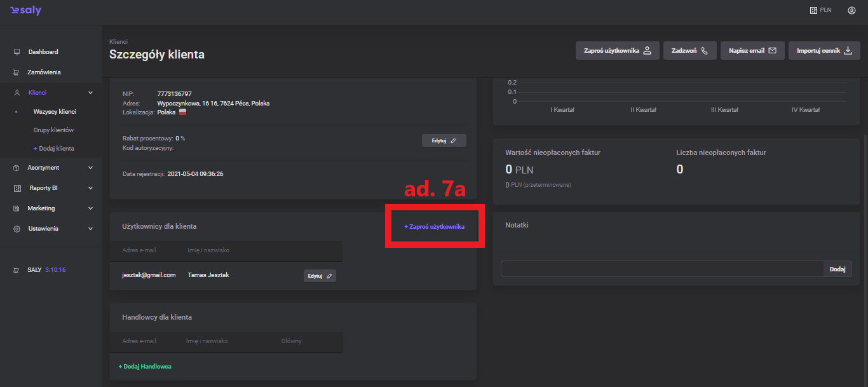
Task: Edit user Tamas Jesztak
Action: tap(320, 276)
